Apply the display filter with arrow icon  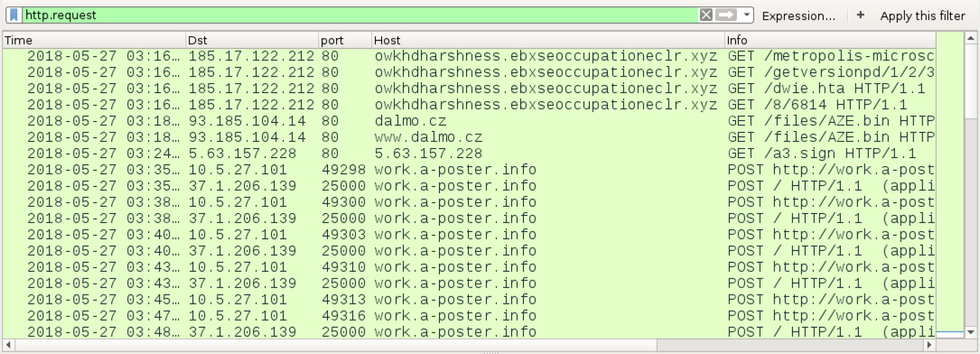[x=725, y=15]
